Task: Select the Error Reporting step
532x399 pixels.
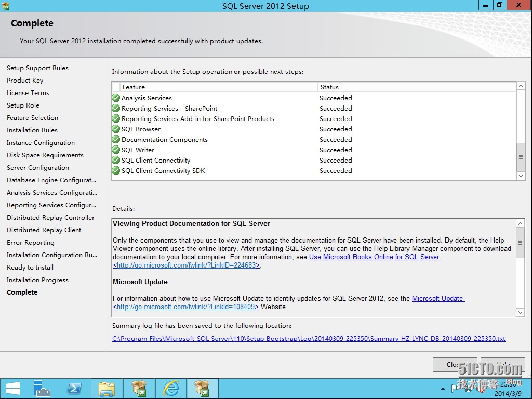Action: 31,243
